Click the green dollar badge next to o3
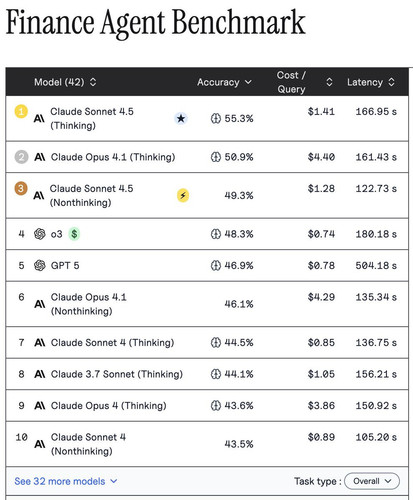413x500 pixels. click(74, 234)
